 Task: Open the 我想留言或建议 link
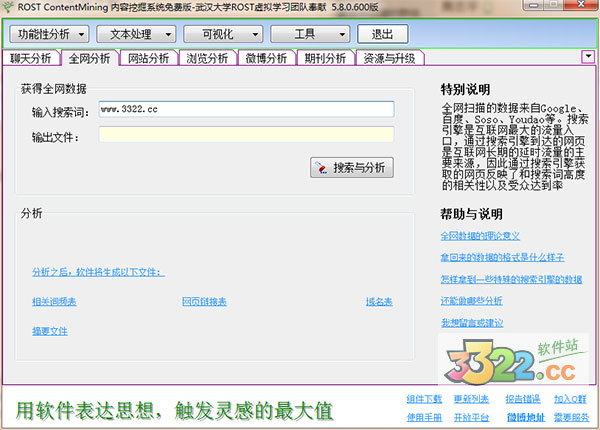click(472, 322)
